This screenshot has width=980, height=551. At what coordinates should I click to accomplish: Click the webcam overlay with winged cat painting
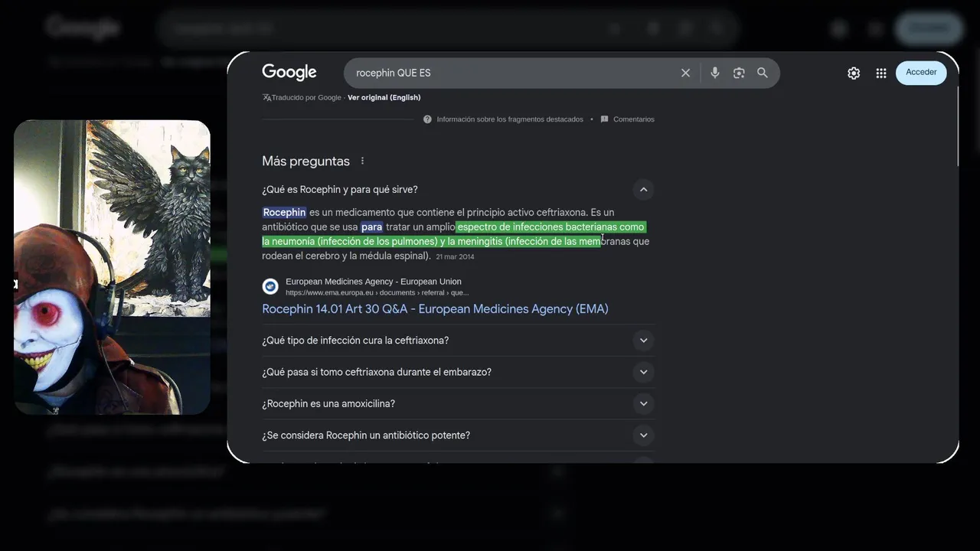pyautogui.click(x=112, y=267)
